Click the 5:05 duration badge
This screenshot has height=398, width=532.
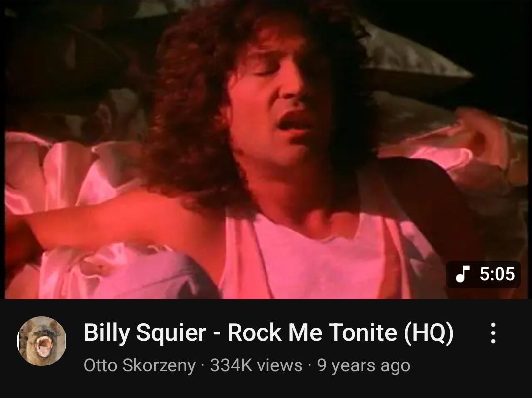tap(483, 274)
